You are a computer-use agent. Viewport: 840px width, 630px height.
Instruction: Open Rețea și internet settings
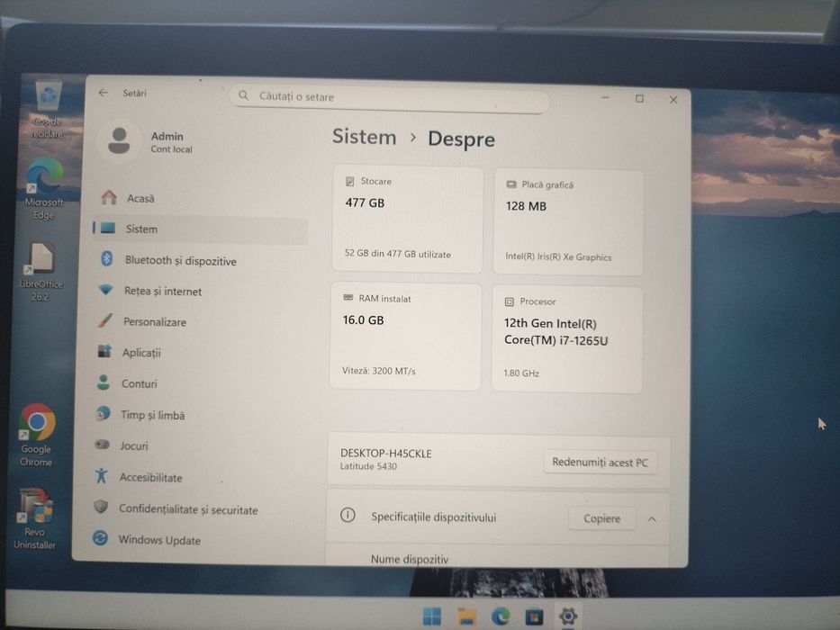point(163,292)
